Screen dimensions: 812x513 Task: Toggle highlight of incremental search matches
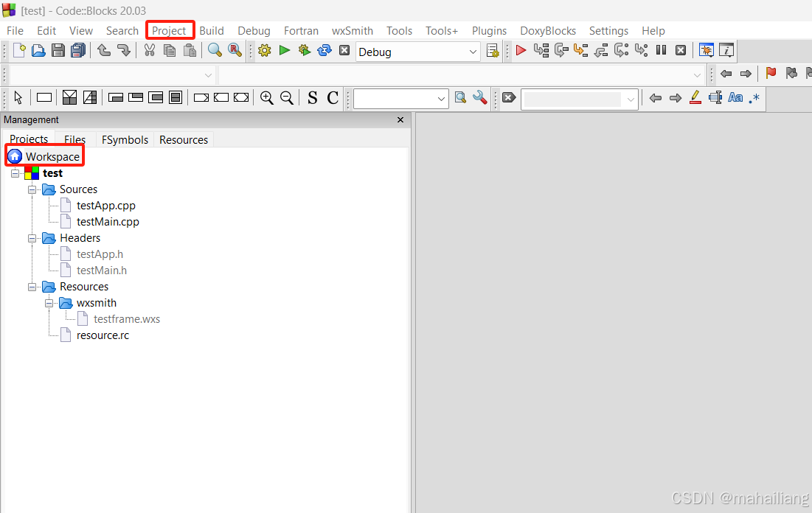[x=695, y=97]
